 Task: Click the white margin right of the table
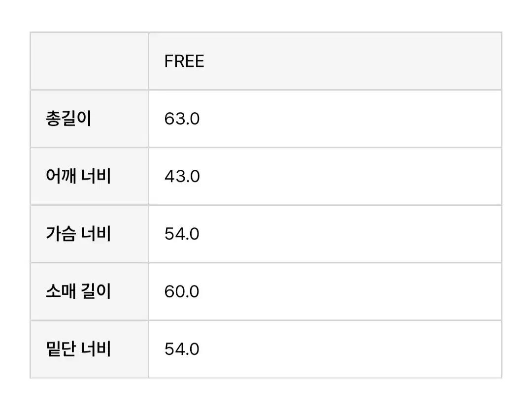tap(517, 204)
